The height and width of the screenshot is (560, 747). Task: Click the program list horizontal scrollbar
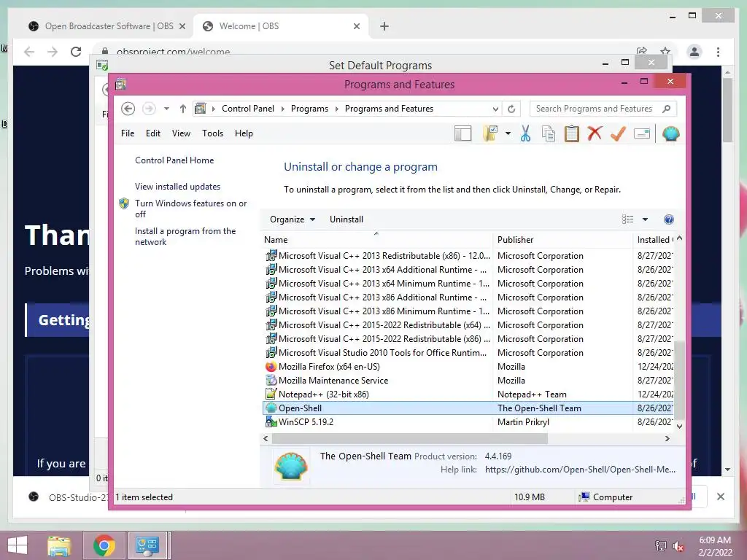click(410, 438)
